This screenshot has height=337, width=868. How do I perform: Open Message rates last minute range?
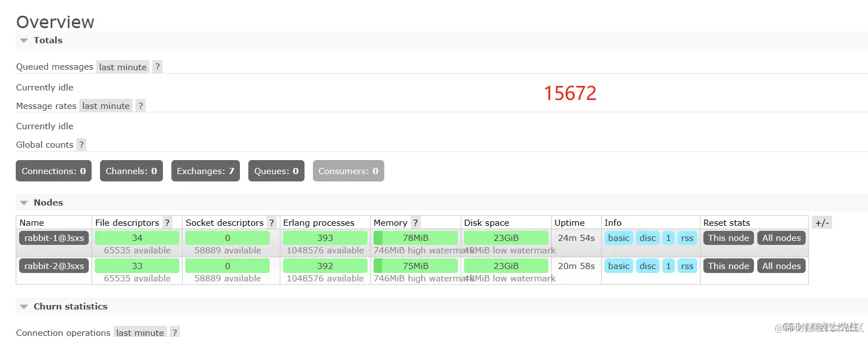coord(106,106)
